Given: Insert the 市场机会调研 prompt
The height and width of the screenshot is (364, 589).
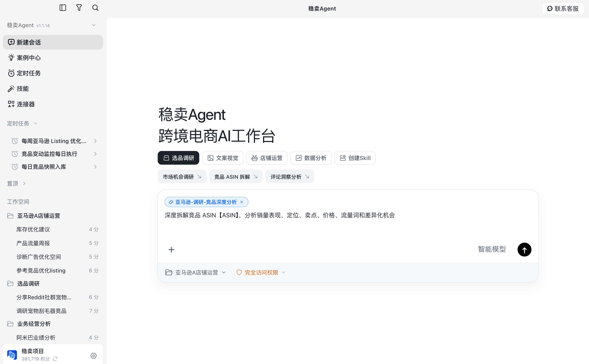Looking at the screenshot, I should [182, 177].
